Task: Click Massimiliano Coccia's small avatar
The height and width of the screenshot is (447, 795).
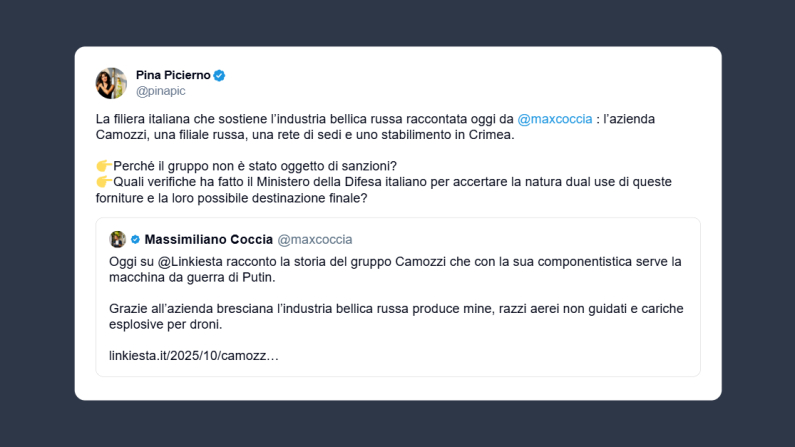Action: [117, 239]
